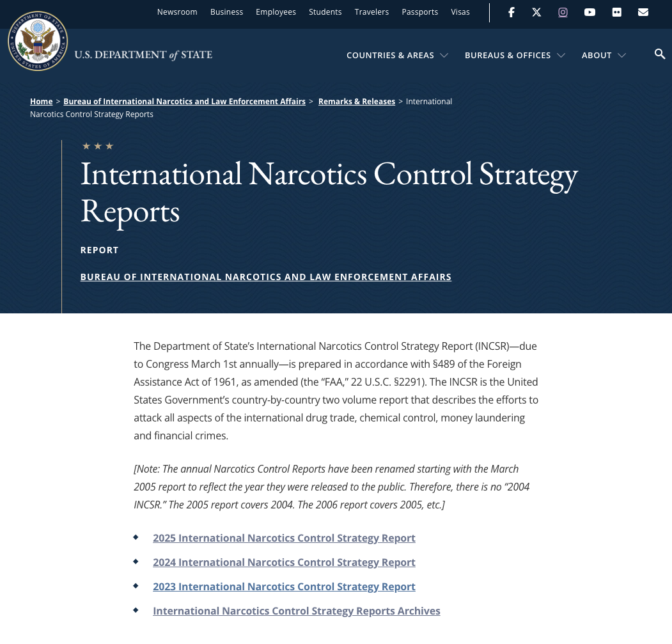672x644 pixels.
Task: Open the 2023 International Narcotics Control Strategy Report
Action: tap(284, 587)
